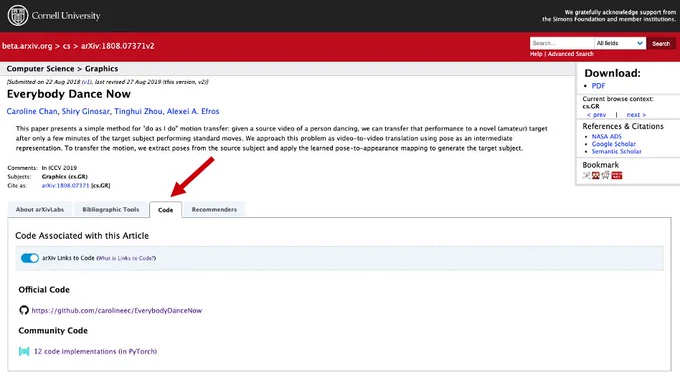
Task: Open the All fields search dropdown
Action: [620, 43]
